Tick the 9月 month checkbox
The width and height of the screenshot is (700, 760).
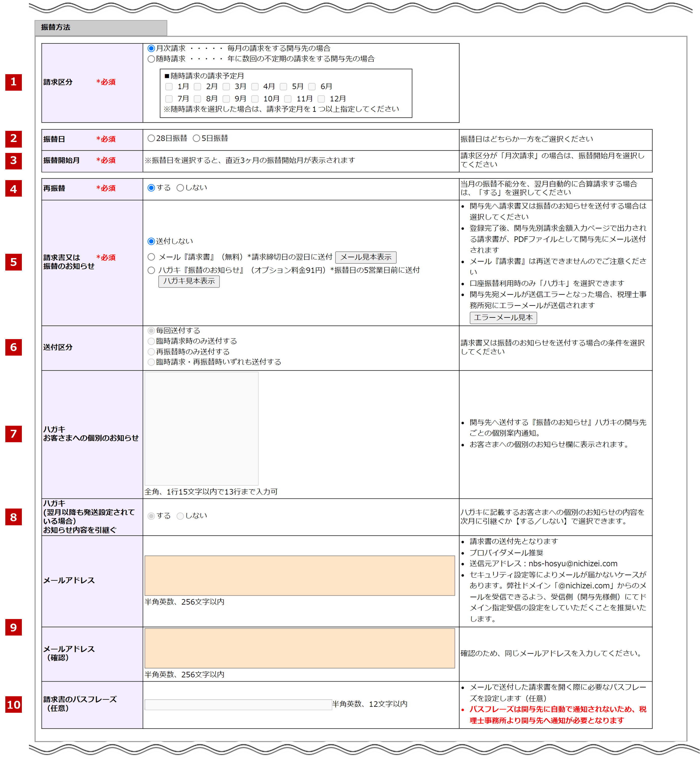pyautogui.click(x=226, y=99)
